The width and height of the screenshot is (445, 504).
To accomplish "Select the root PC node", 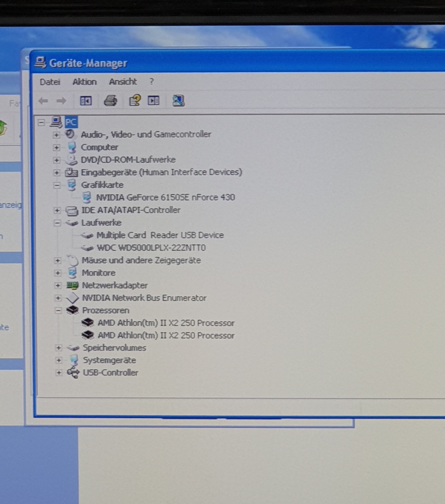I will tap(71, 122).
